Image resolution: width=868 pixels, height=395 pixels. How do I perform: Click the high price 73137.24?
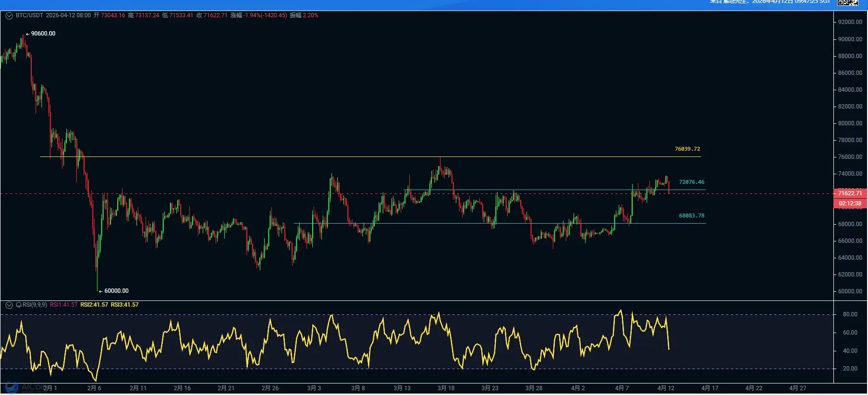[147, 15]
